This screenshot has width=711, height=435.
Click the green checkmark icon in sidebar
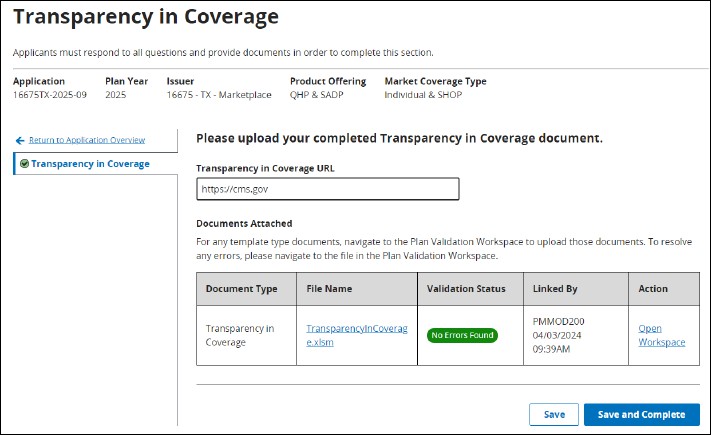coord(24,164)
